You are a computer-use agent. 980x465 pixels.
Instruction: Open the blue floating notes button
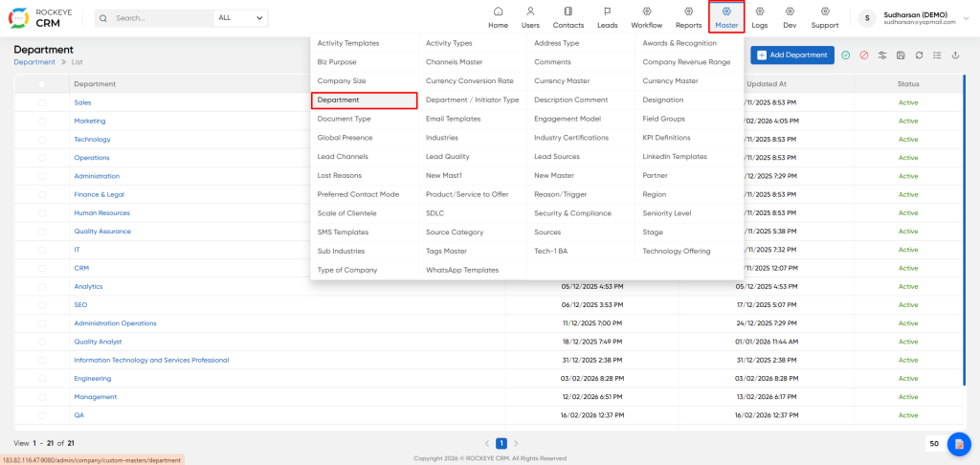click(959, 444)
